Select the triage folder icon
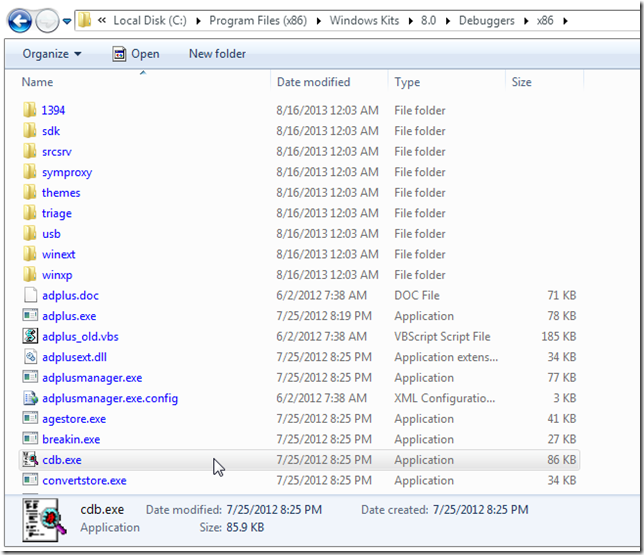 click(30, 212)
